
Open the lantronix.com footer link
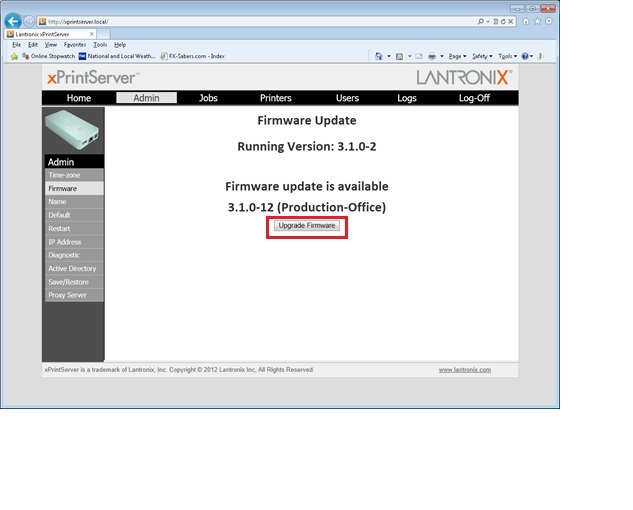[464, 370]
